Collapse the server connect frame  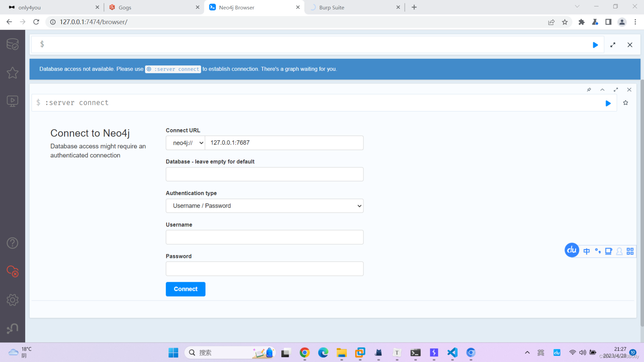tap(602, 90)
